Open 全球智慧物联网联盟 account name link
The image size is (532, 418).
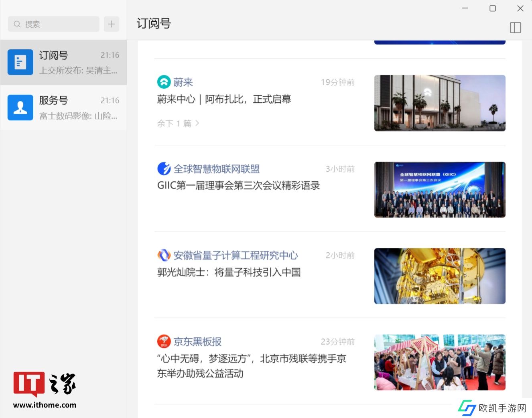pos(216,169)
